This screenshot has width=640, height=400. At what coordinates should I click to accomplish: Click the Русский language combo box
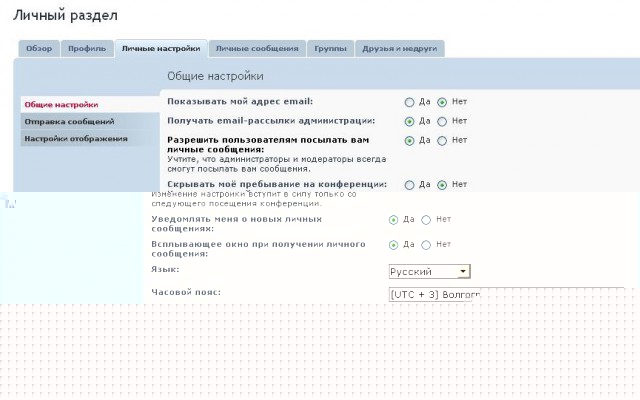tap(430, 271)
